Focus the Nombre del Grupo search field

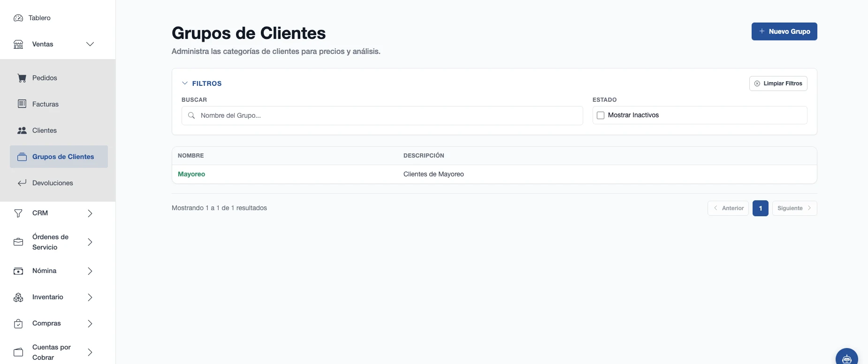[382, 115]
